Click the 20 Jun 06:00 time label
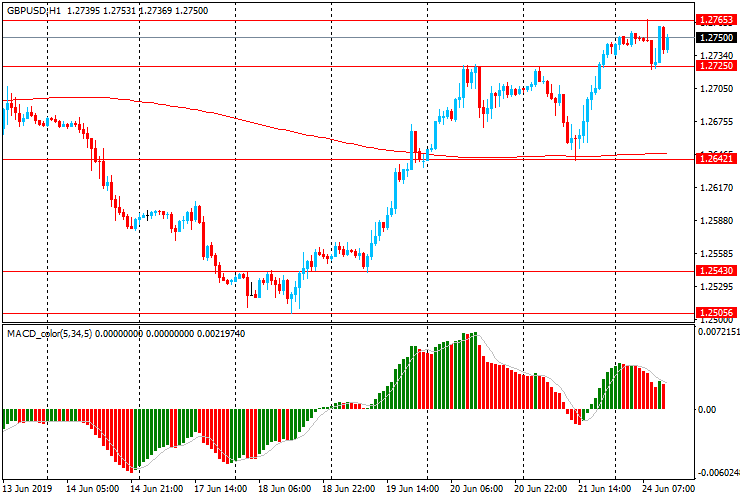 coord(477,488)
